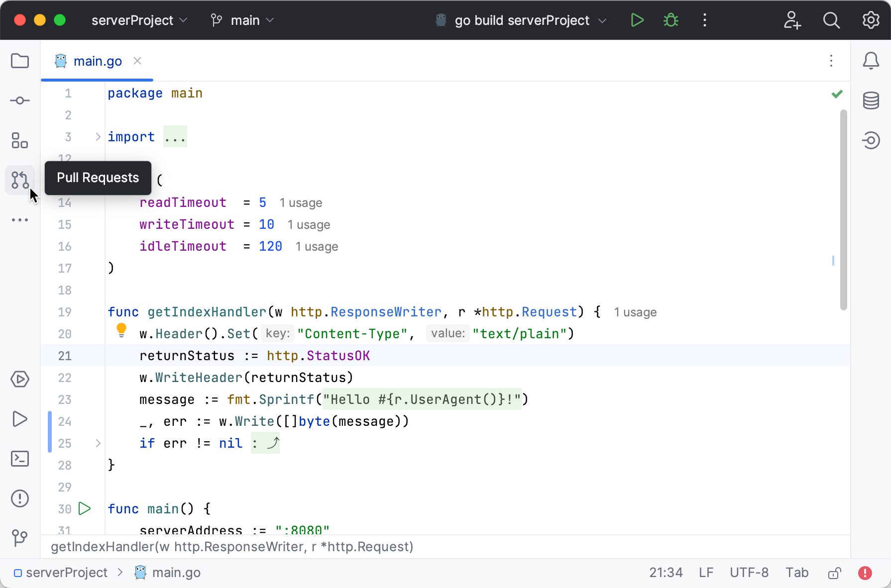891x588 pixels.
Task: Open the Pull Requests tool window
Action: click(20, 180)
